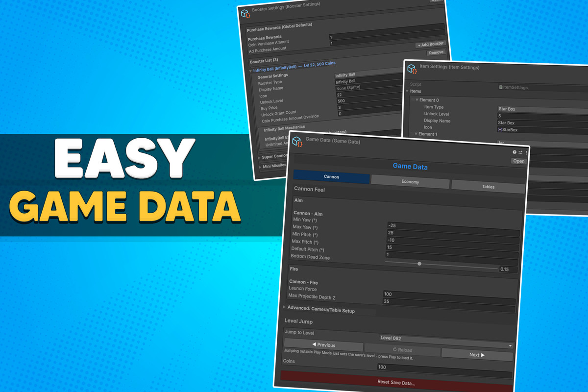Grab the Element 0 reorder handle
The width and height of the screenshot is (588, 392).
[413, 100]
